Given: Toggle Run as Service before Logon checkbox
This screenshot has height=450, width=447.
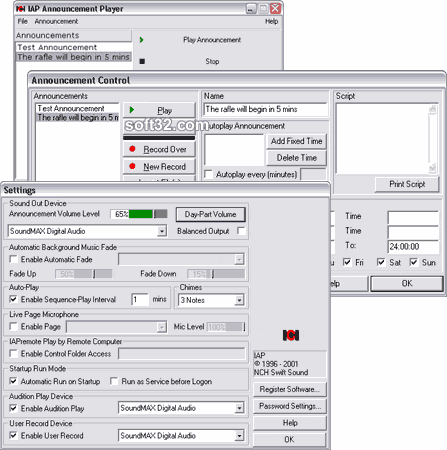Looking at the screenshot, I should 114,381.
